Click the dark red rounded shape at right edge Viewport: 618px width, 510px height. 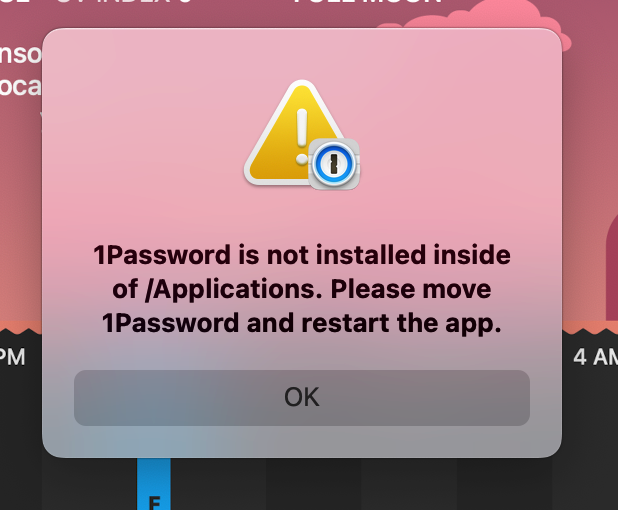[x=612, y=268]
